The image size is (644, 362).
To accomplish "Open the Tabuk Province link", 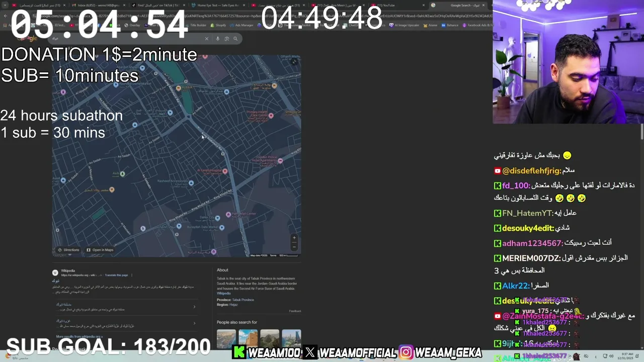I will click(x=243, y=300).
